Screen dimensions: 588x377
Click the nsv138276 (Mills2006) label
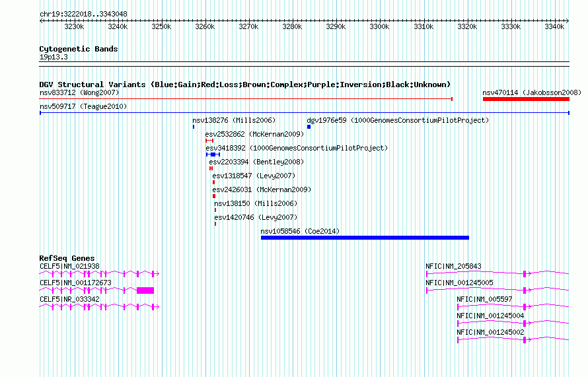click(234, 120)
